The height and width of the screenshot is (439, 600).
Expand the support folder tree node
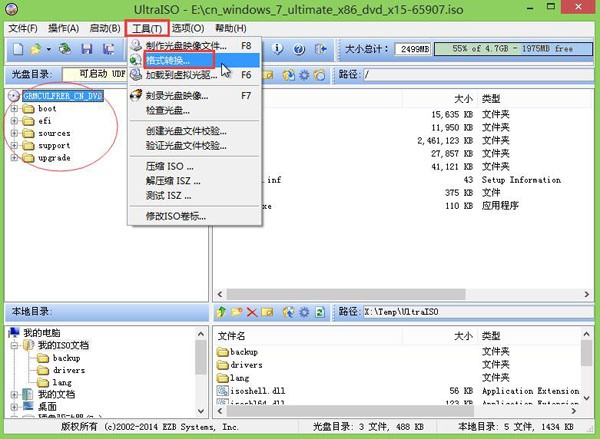click(x=14, y=145)
